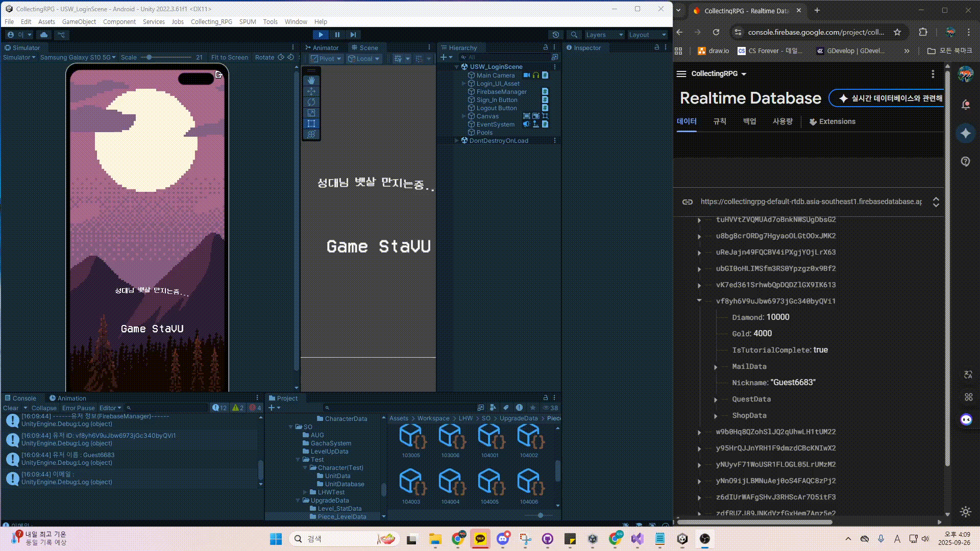Toggle console warning messages filter
Viewport: 980px width, 551px height.
[x=238, y=408]
